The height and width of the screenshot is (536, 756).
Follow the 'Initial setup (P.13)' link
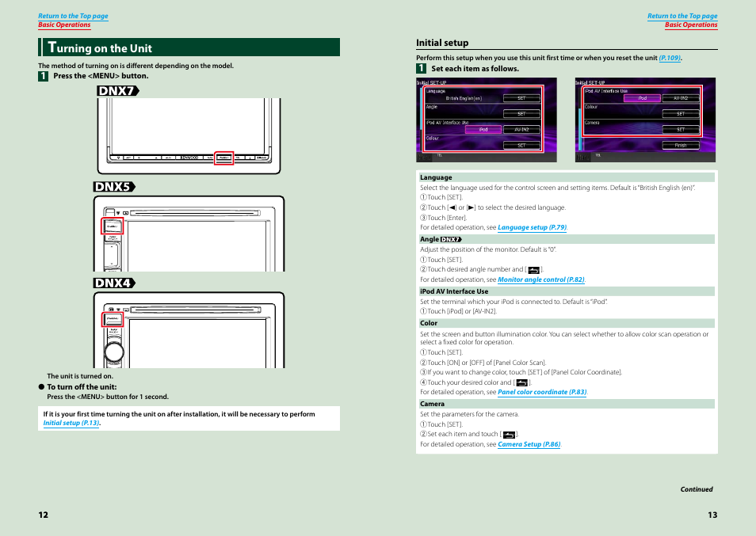pos(71,423)
